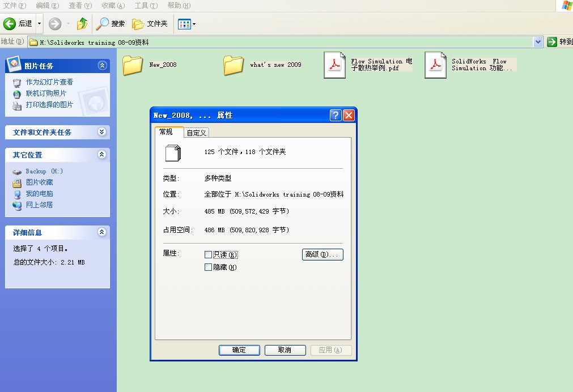Open 我的电脑 link
This screenshot has height=392, width=573.
pos(40,194)
